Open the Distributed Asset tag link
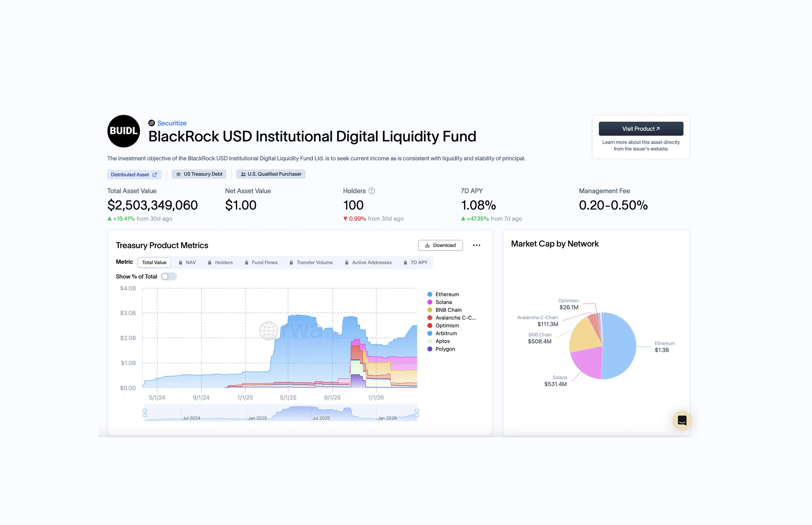The image size is (812, 525). coord(134,175)
